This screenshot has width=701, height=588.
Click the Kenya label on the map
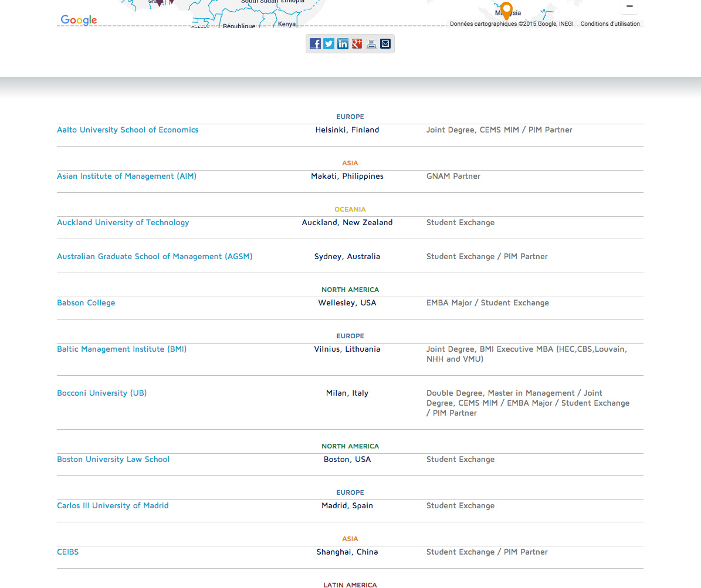[x=287, y=24]
